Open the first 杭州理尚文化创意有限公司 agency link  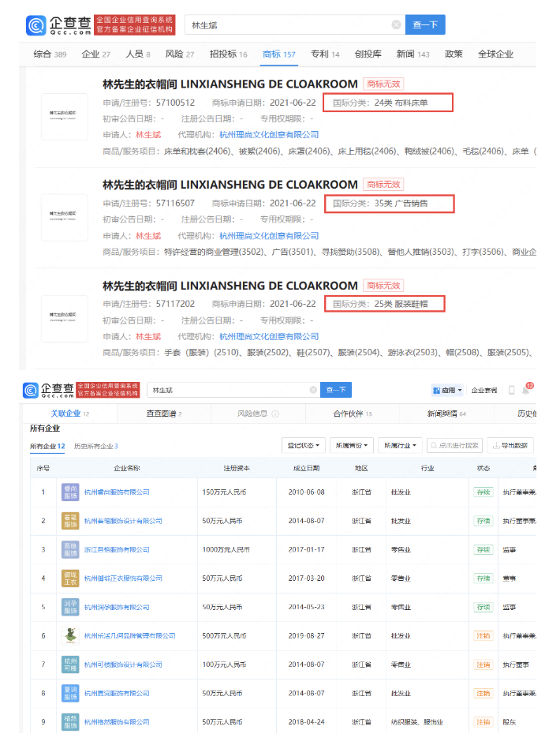(x=269, y=135)
